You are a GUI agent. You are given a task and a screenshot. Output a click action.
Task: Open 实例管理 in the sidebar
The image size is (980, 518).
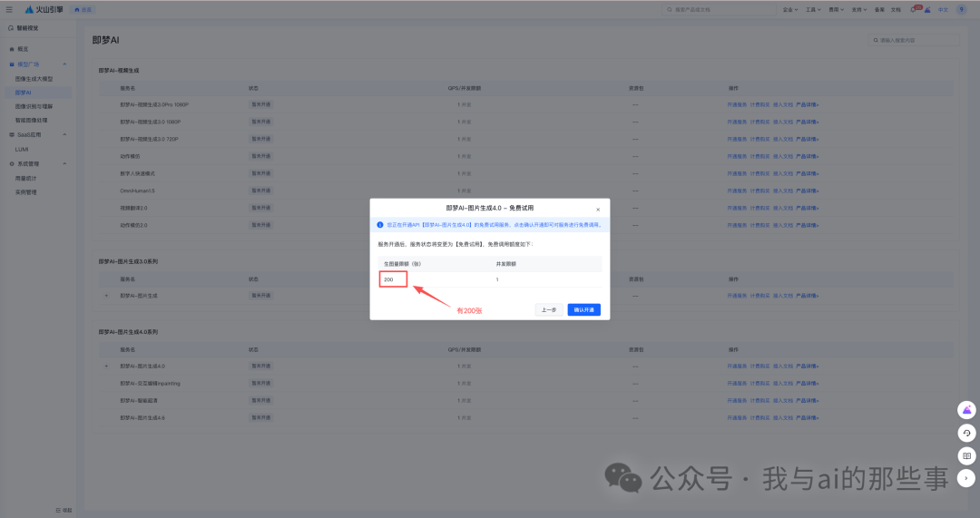pos(25,191)
